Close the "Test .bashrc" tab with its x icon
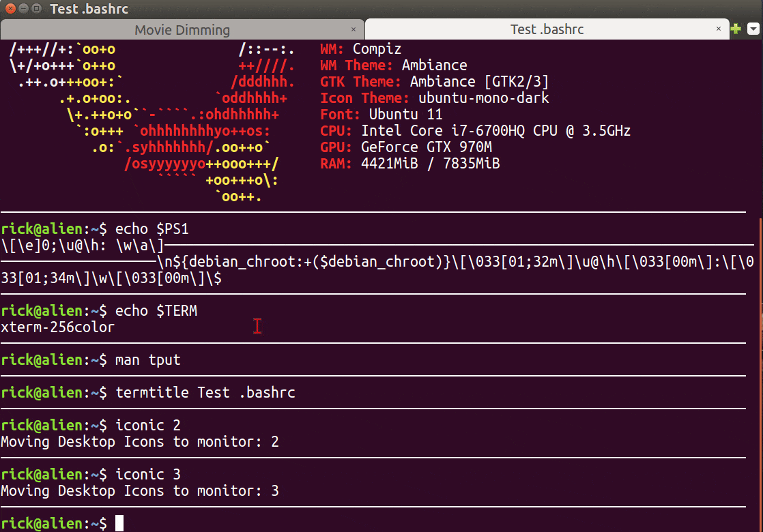 pos(719,29)
